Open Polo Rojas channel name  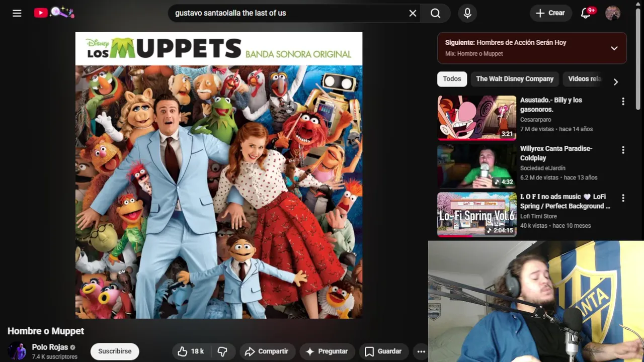[50, 347]
